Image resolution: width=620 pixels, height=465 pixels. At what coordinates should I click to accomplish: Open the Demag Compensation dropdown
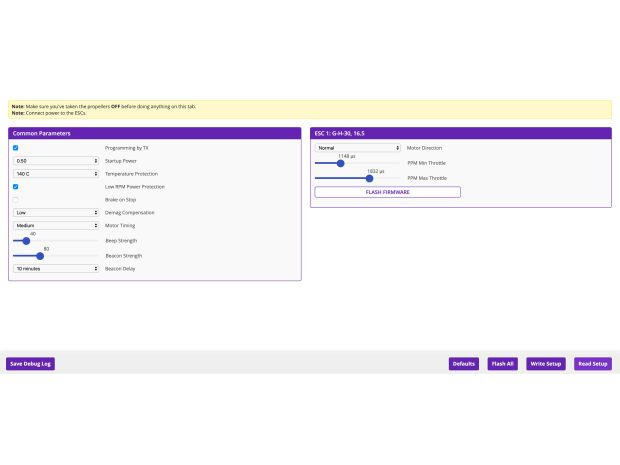[x=56, y=213]
